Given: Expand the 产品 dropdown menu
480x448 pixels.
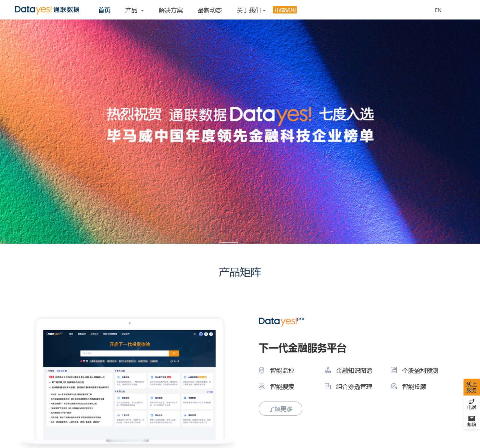Looking at the screenshot, I should 134,10.
